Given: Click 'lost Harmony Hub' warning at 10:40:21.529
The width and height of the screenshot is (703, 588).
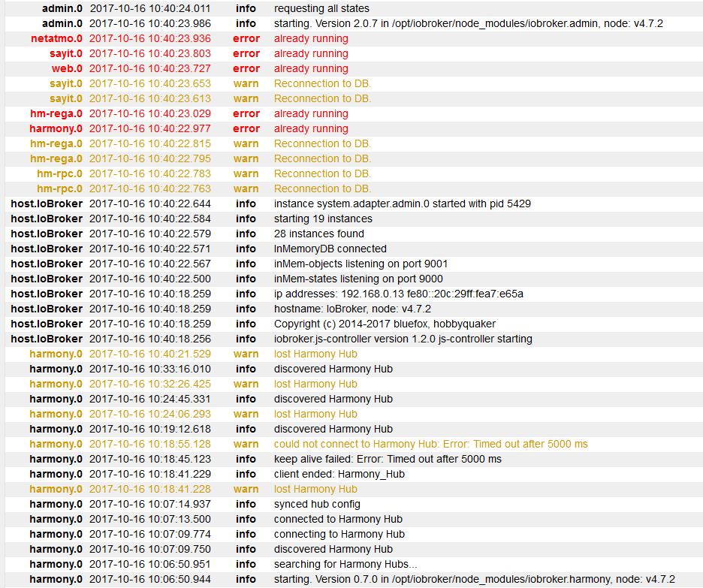Looking at the screenshot, I should click(315, 354).
